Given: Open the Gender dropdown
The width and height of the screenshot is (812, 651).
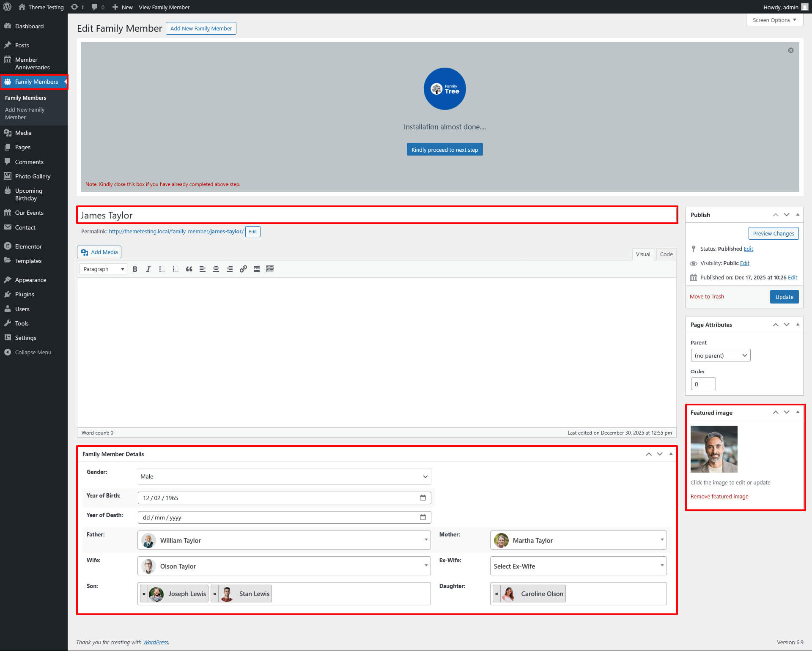Looking at the screenshot, I should (x=284, y=476).
